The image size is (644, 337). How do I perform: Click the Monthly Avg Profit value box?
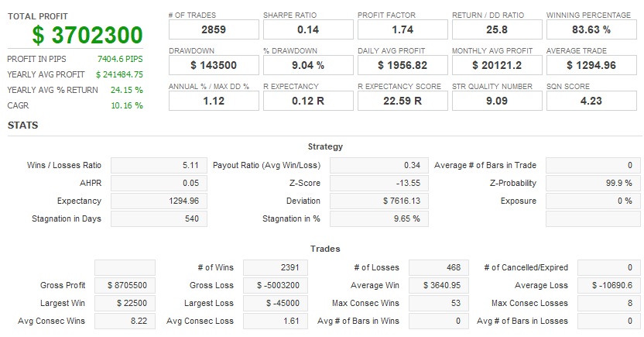click(x=496, y=65)
